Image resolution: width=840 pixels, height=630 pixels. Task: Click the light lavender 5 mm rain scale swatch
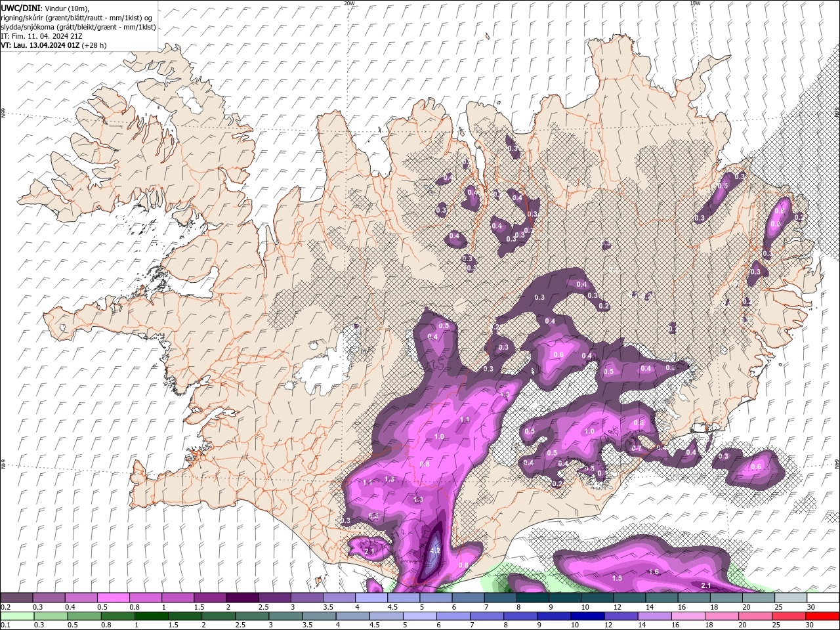(x=419, y=616)
